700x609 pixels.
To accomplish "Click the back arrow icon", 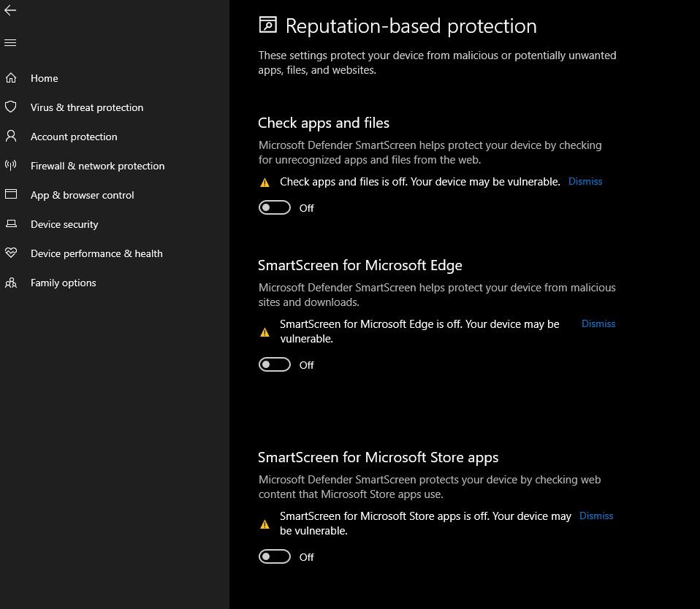I will click(10, 10).
